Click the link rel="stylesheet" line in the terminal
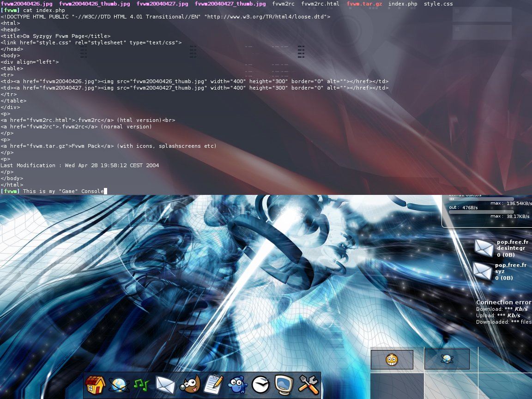This screenshot has width=532, height=399. click(x=91, y=42)
